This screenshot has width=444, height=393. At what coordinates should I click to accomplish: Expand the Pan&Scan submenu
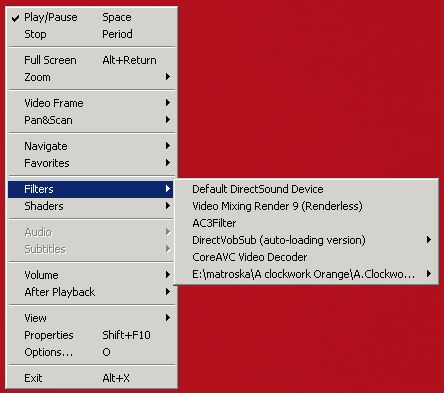pos(91,120)
